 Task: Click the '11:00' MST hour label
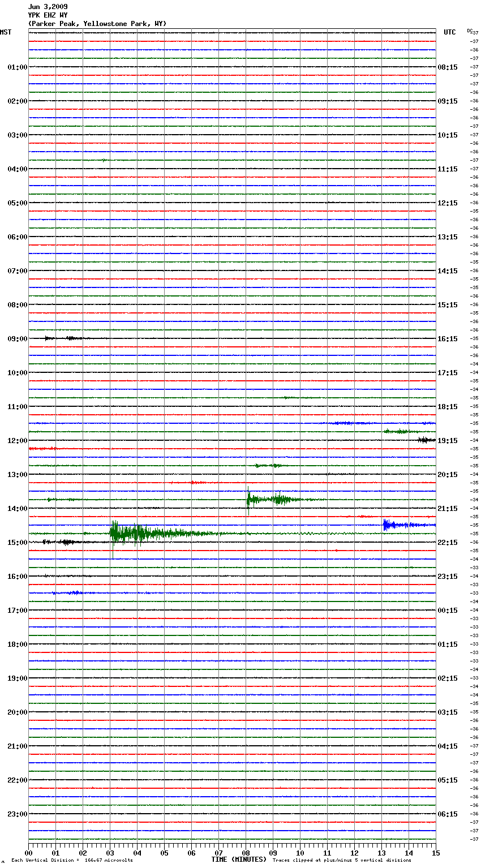(x=18, y=407)
